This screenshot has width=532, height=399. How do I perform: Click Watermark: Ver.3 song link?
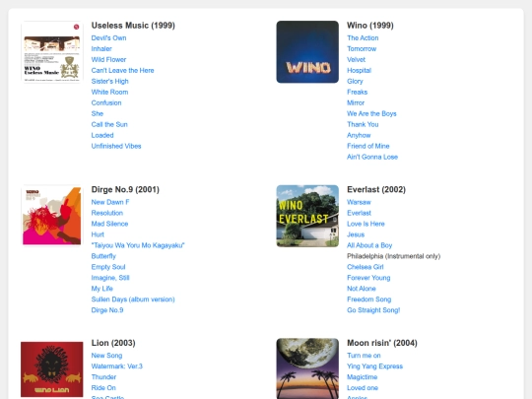116,366
